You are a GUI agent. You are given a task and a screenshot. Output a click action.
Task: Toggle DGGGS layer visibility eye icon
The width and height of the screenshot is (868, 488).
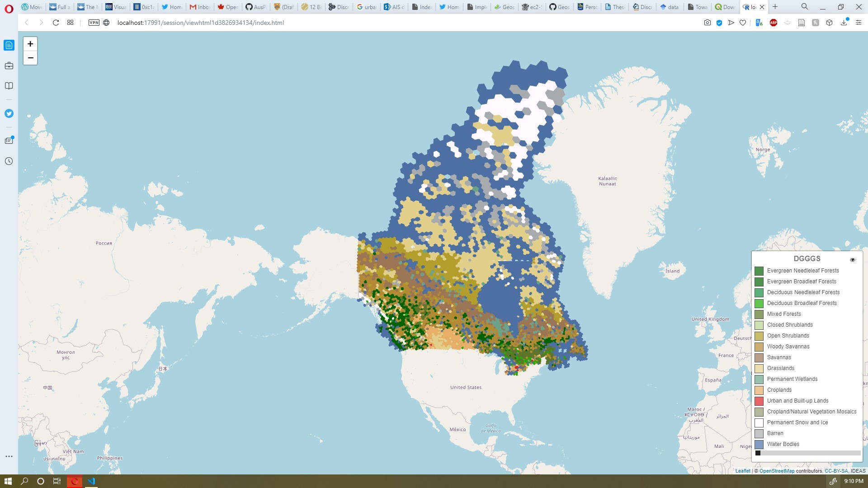pyautogui.click(x=853, y=260)
